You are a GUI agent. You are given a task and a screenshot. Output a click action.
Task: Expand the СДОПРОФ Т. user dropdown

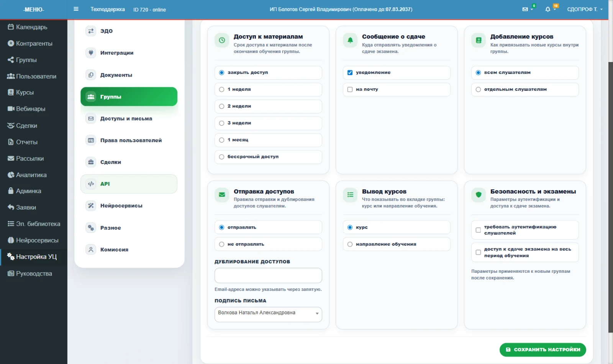pyautogui.click(x=585, y=9)
